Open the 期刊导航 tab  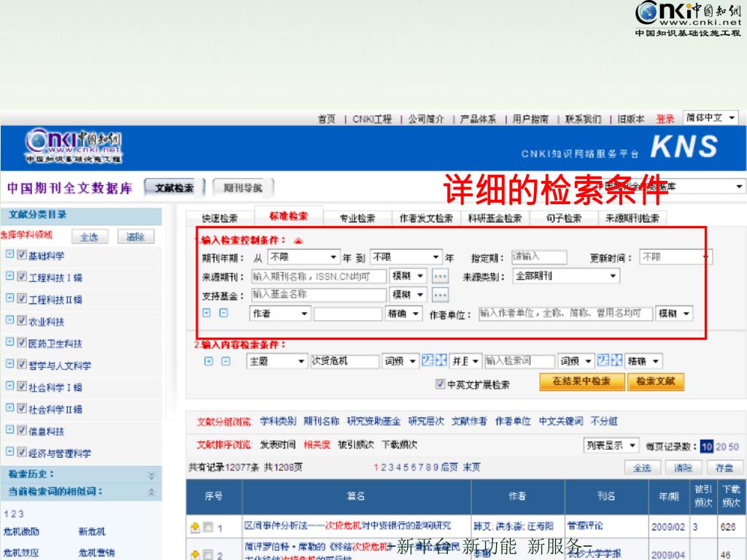(x=244, y=188)
